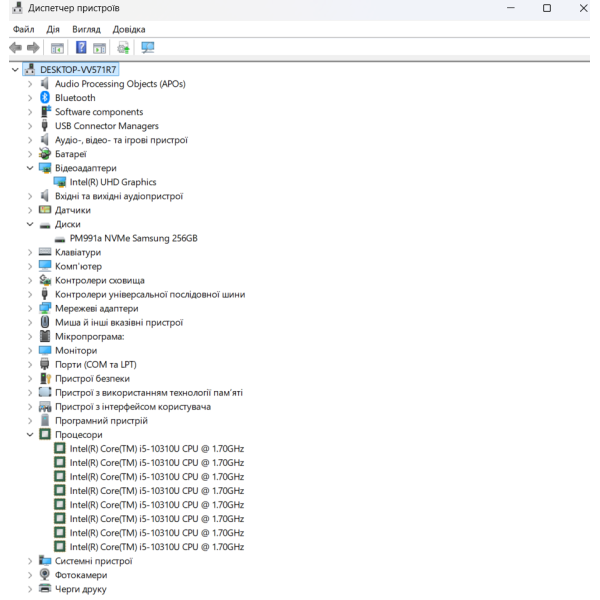Expand Audio Processing Objects (APOs)
This screenshot has height=600, width=600.
click(x=30, y=84)
